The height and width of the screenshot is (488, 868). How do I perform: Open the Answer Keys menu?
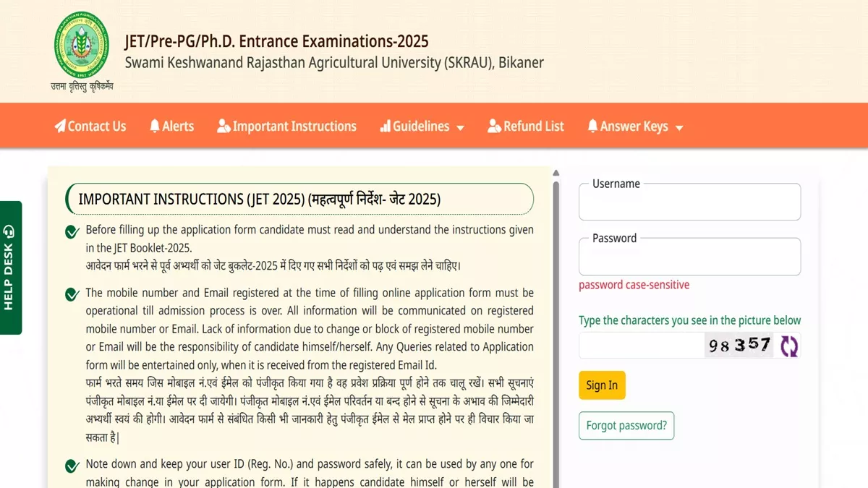[635, 127]
